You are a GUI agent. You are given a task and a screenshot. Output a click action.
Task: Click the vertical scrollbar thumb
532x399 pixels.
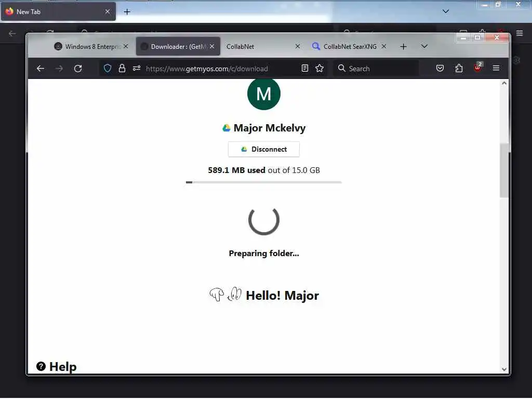[504, 170]
